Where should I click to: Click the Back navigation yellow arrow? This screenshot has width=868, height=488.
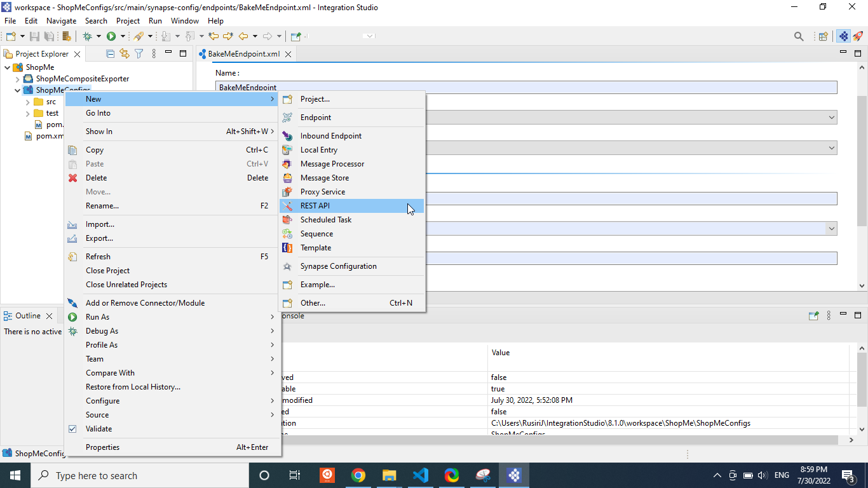click(243, 37)
